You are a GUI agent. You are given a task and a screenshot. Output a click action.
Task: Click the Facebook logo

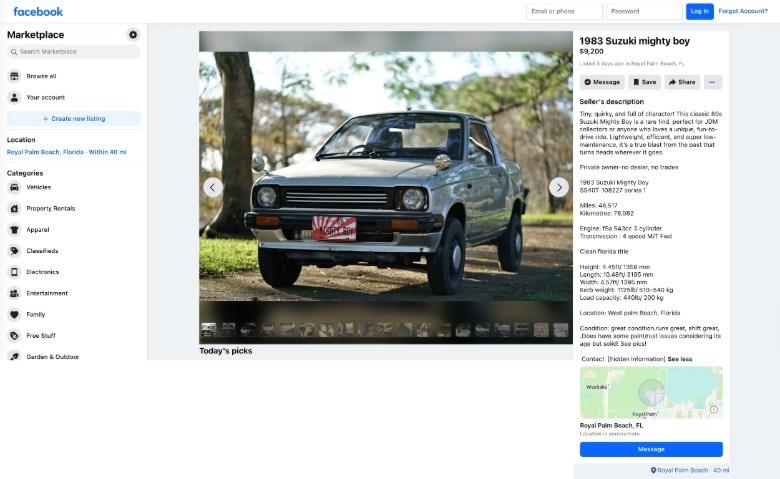pos(38,11)
